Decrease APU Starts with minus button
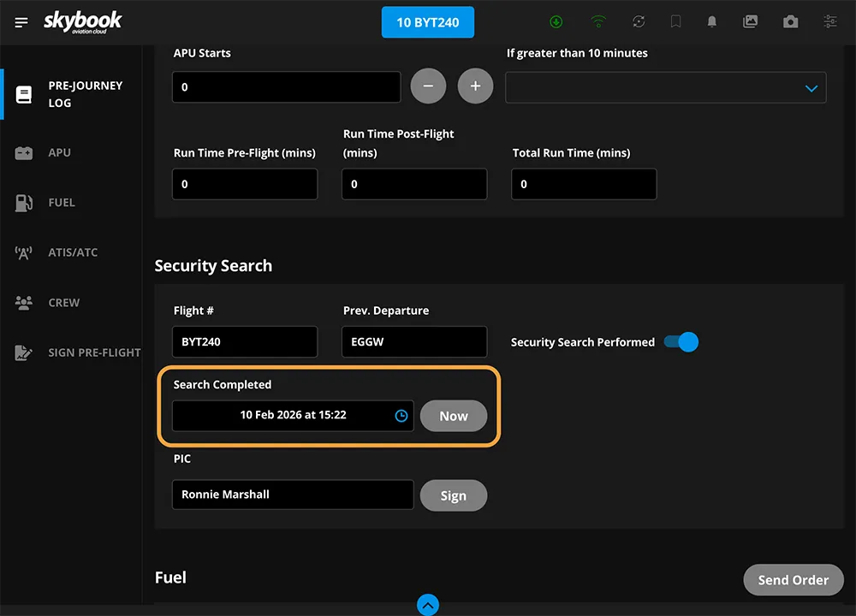 (428, 86)
